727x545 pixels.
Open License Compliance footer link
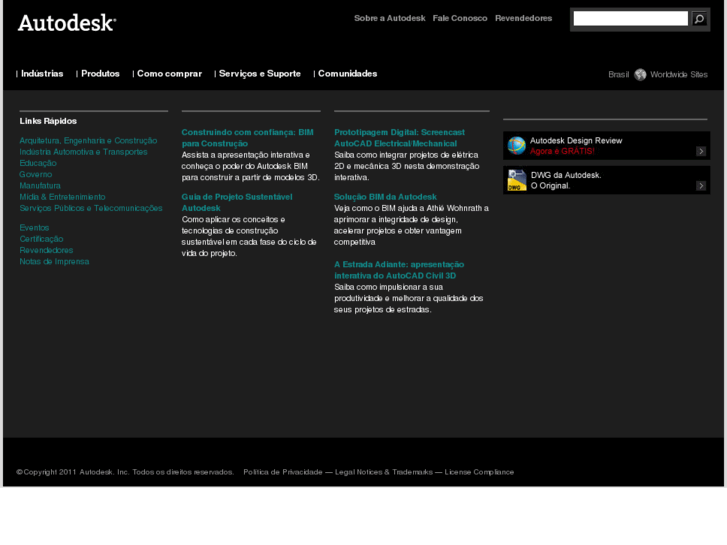(479, 472)
